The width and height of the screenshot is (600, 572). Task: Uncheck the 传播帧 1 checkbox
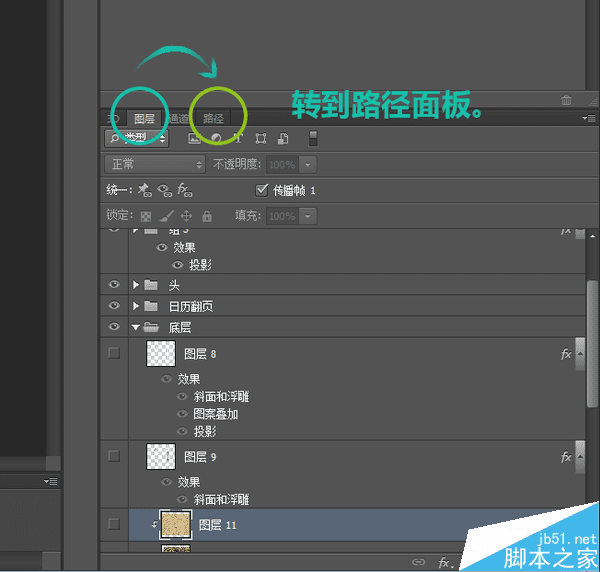(x=261, y=190)
